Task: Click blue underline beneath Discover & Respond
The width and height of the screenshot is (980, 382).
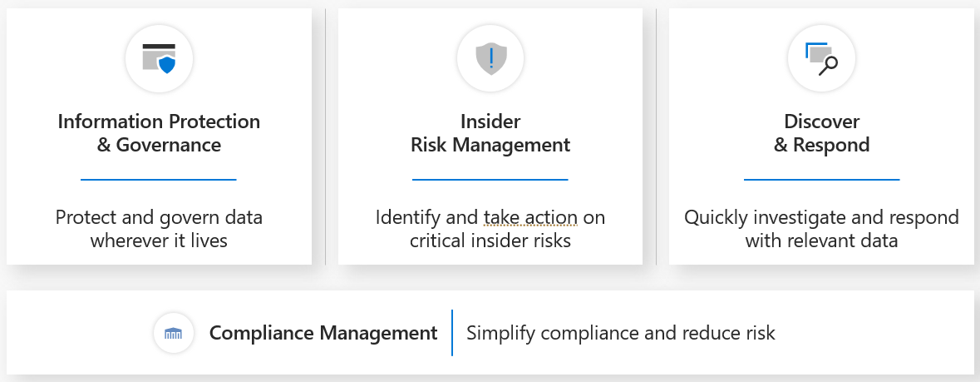Action: (x=821, y=179)
